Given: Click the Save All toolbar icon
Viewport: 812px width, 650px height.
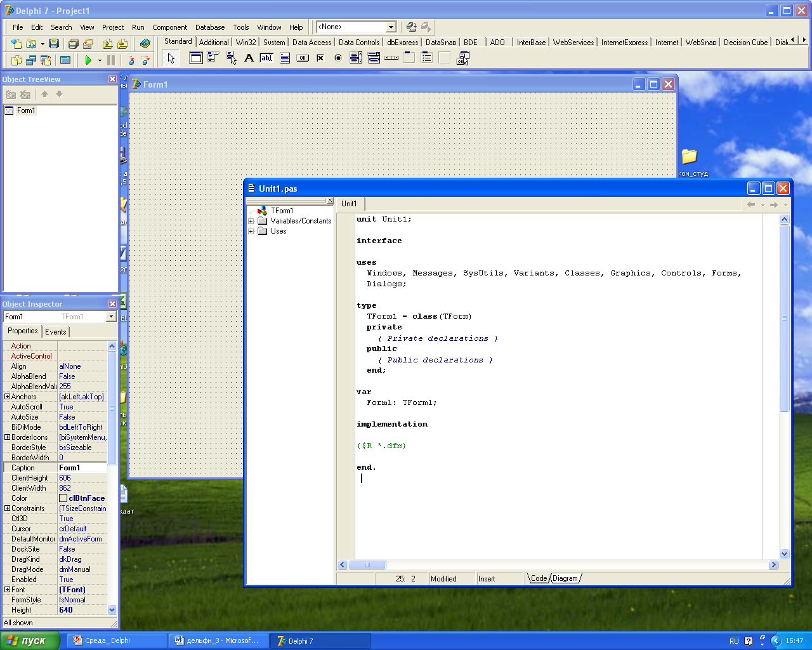Looking at the screenshot, I should (x=73, y=44).
